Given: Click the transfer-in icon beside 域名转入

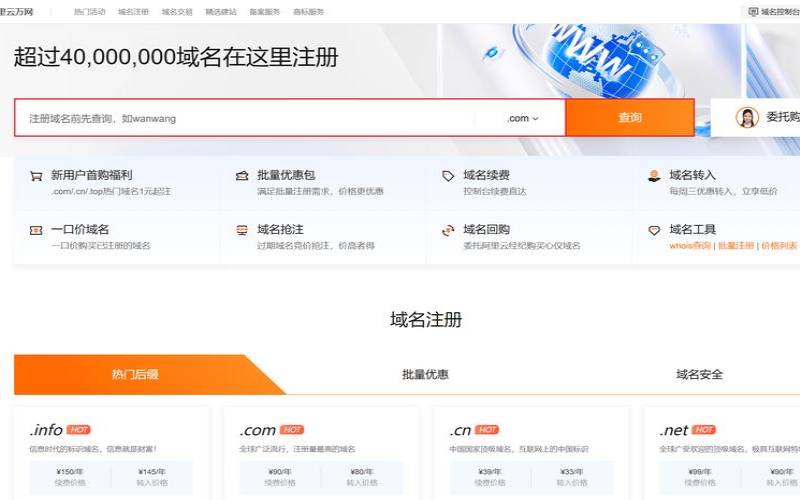Looking at the screenshot, I should pyautogui.click(x=654, y=176).
